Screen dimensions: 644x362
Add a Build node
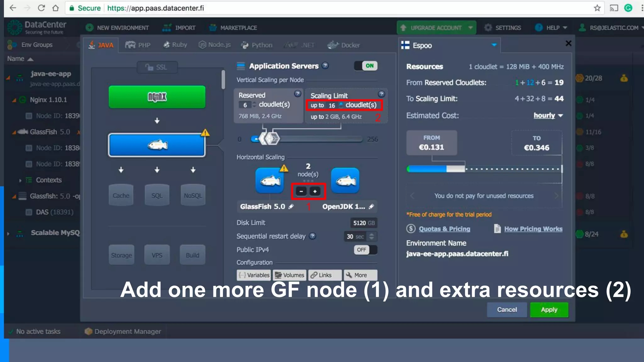[x=192, y=255]
